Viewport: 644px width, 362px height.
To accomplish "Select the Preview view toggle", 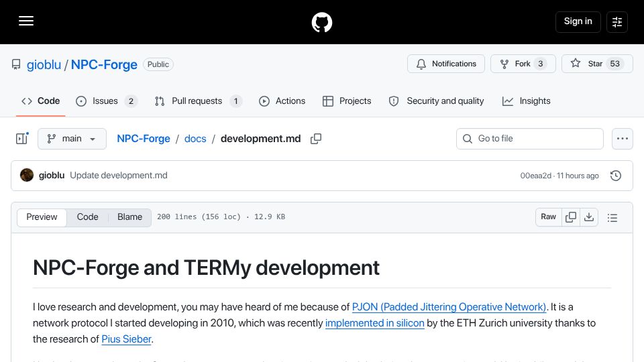I will (x=42, y=217).
